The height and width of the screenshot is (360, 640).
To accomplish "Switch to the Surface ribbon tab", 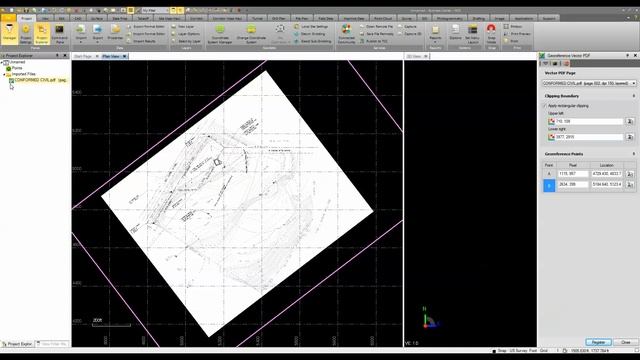I will click(x=97, y=18).
